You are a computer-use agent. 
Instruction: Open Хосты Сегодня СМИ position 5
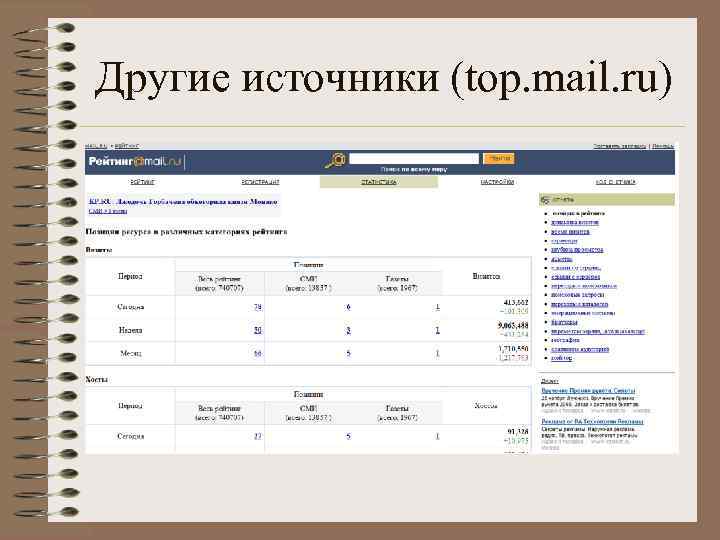pos(348,436)
